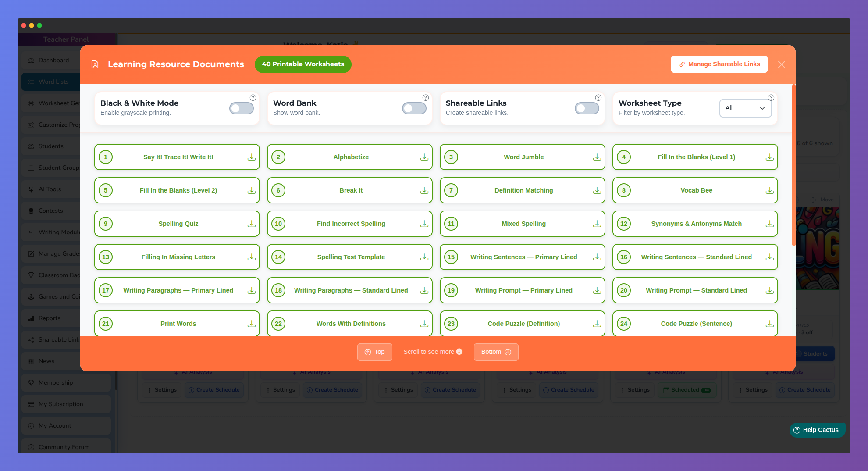Download the Print Words worksheet

tap(252, 324)
